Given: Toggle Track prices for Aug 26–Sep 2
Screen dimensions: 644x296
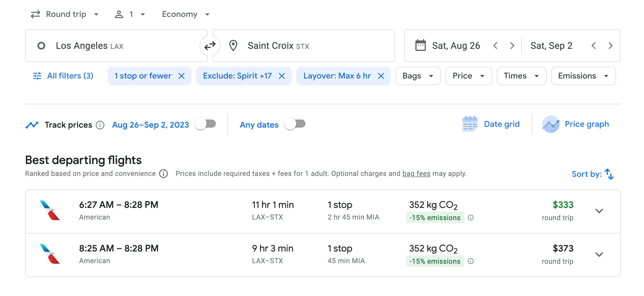Looking at the screenshot, I should point(206,124).
